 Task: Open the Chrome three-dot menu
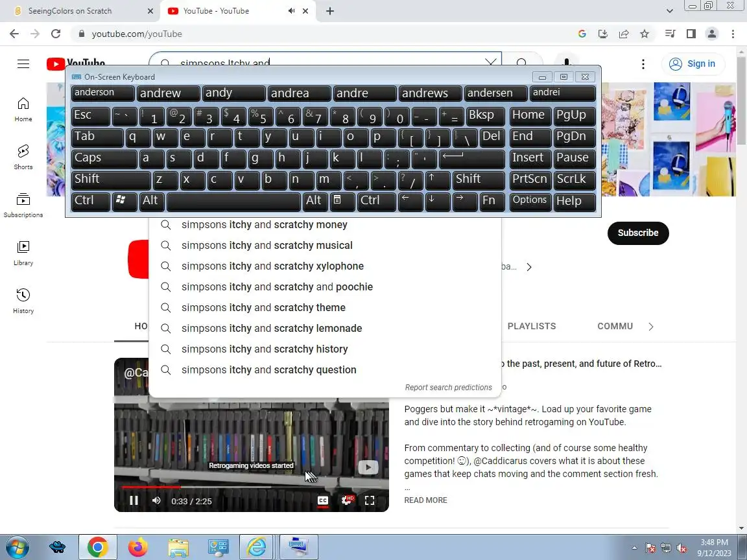click(733, 34)
